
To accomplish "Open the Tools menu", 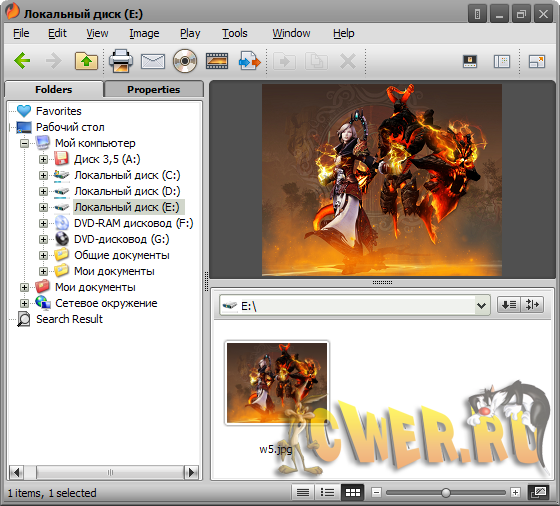I will pos(235,33).
